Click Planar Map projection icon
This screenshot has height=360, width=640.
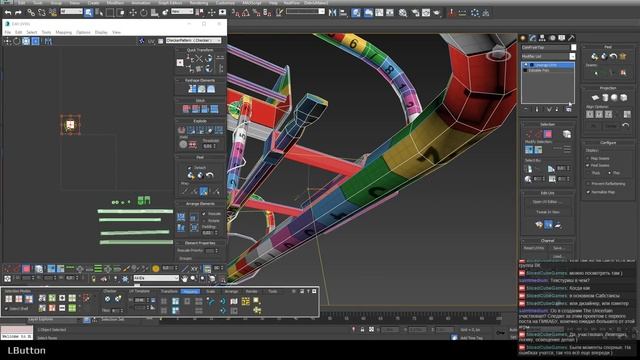(x=596, y=98)
